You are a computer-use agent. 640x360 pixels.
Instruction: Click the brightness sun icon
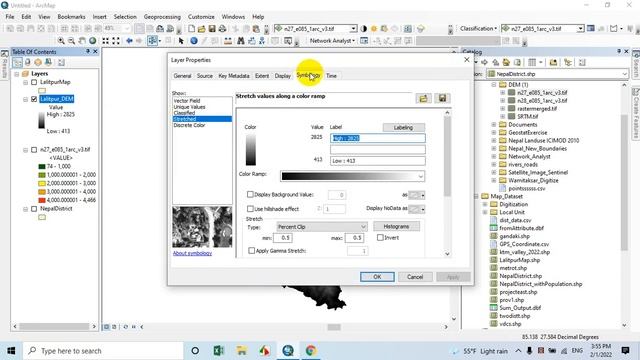point(373,29)
